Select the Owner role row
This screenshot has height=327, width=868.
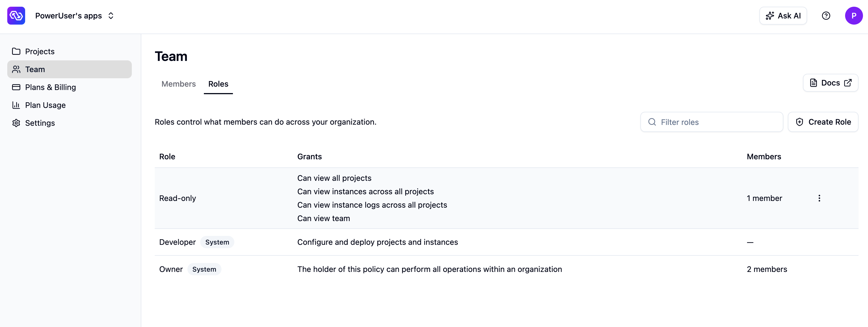506,269
